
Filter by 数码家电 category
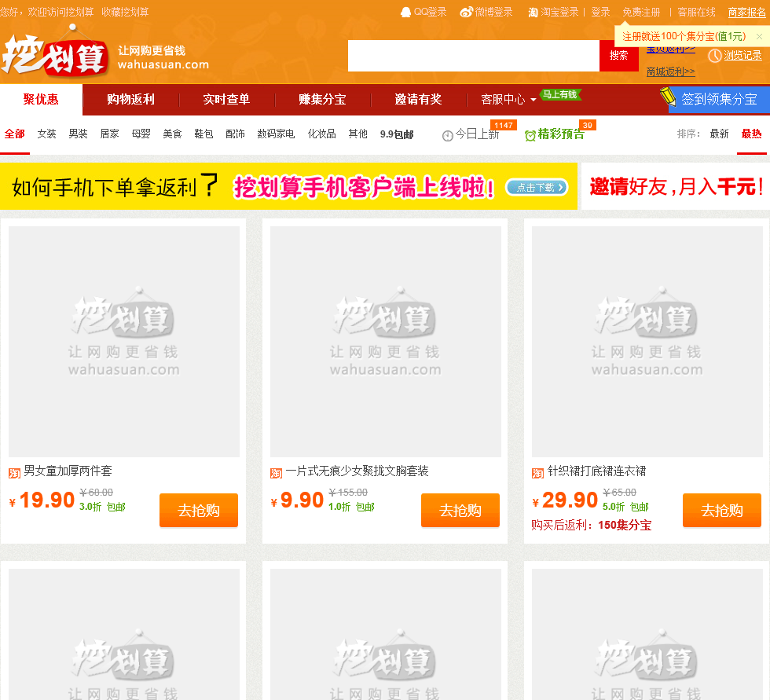[x=276, y=134]
